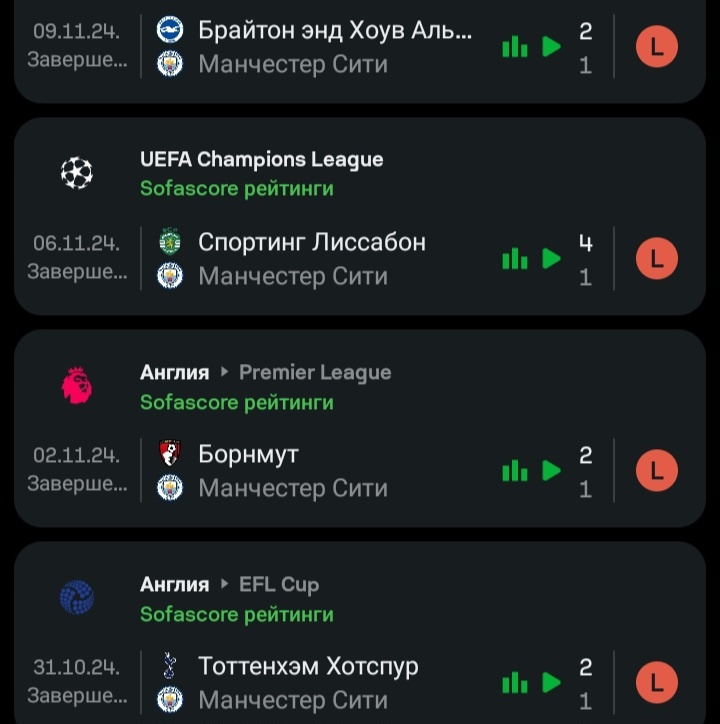Screen dimensions: 720x724
Task: Expand Англия Premier League header arrow
Action: tap(224, 372)
